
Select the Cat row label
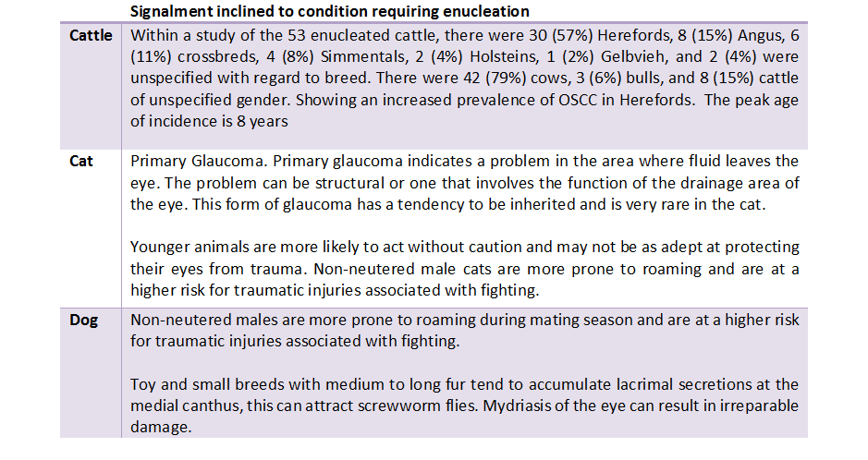(x=81, y=161)
